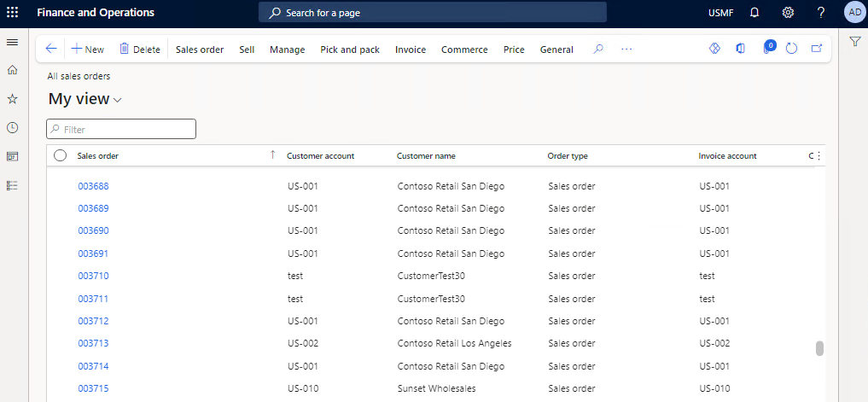Open Favorites star in the sidebar
This screenshot has height=402, width=868.
tap(12, 99)
